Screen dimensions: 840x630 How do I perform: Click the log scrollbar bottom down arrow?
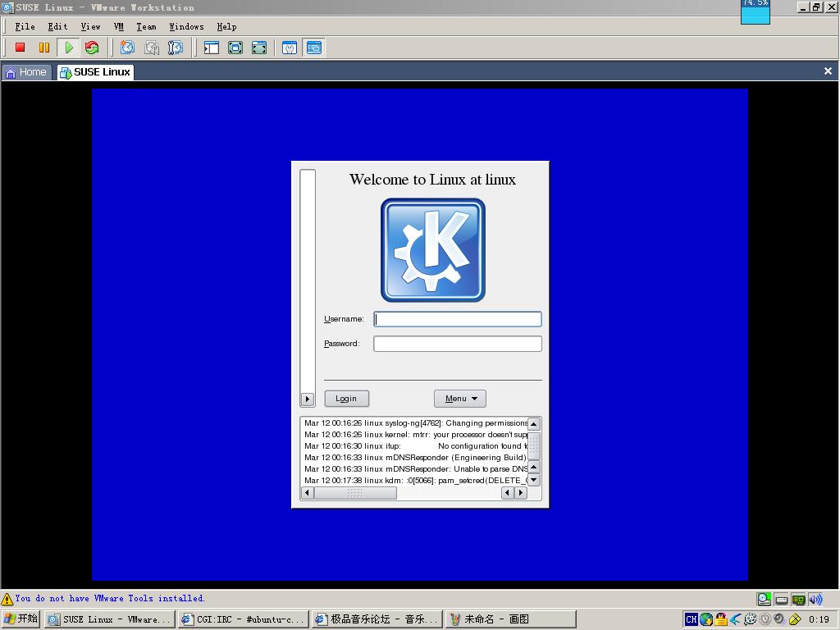click(533, 480)
